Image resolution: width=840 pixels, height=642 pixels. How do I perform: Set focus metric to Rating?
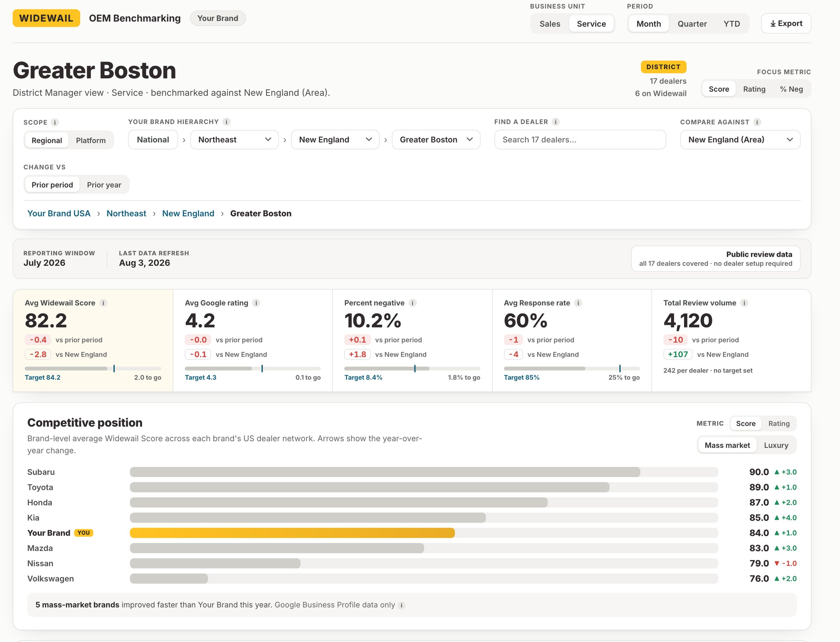(754, 89)
